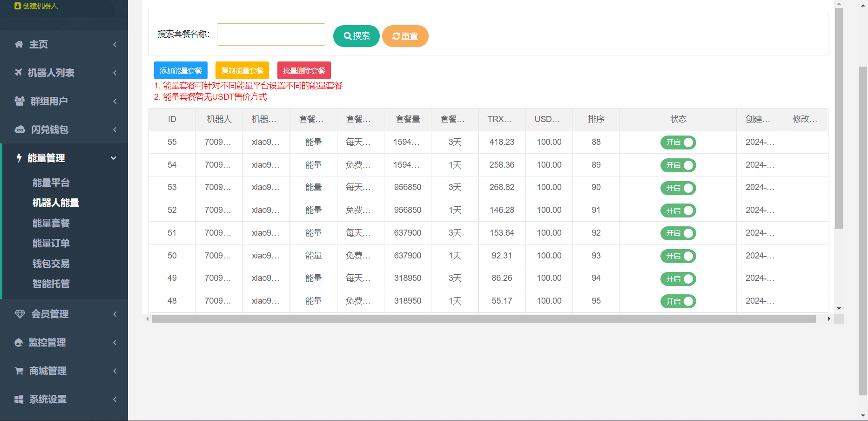Viewport: 868px width, 421px height.
Task: Toggle 开启 switch for row ID 48
Action: [678, 301]
